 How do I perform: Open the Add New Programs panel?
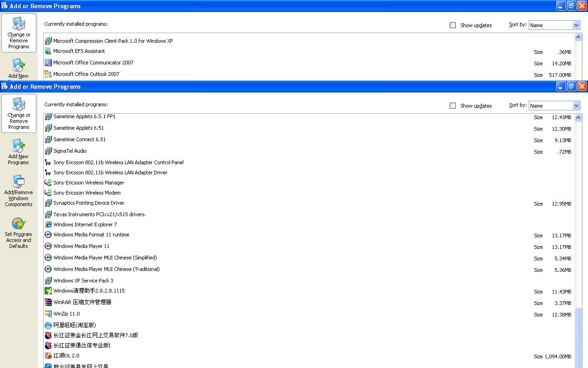[18, 152]
